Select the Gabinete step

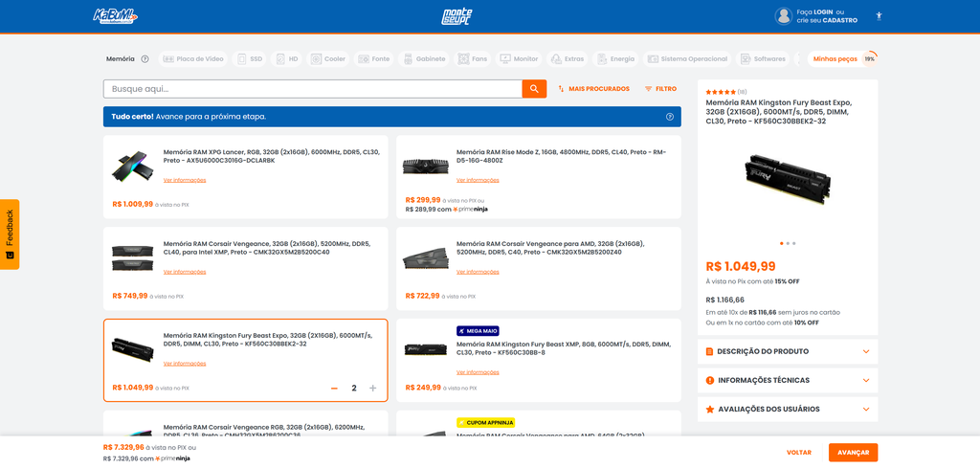point(424,58)
